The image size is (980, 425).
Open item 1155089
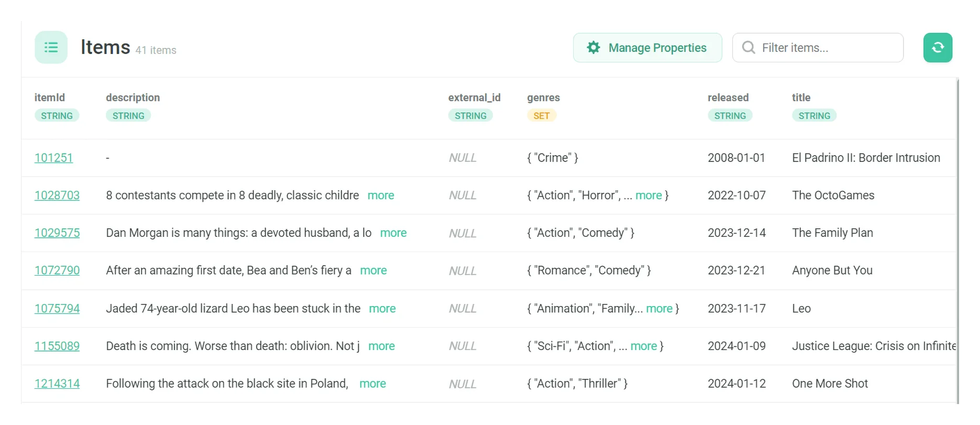pos(57,346)
